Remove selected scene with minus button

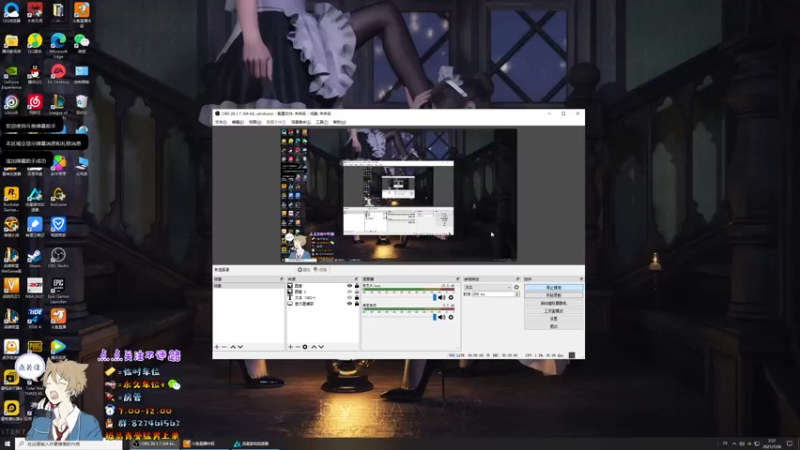pos(224,347)
